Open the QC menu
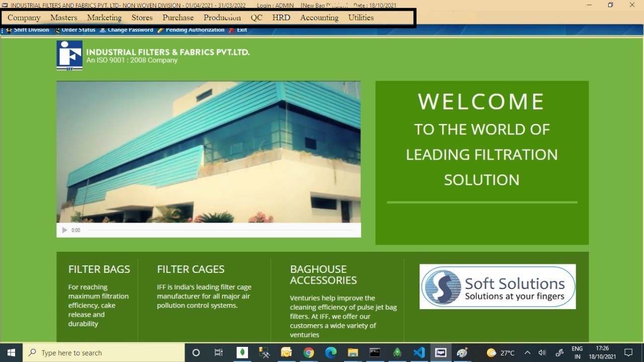 257,18
